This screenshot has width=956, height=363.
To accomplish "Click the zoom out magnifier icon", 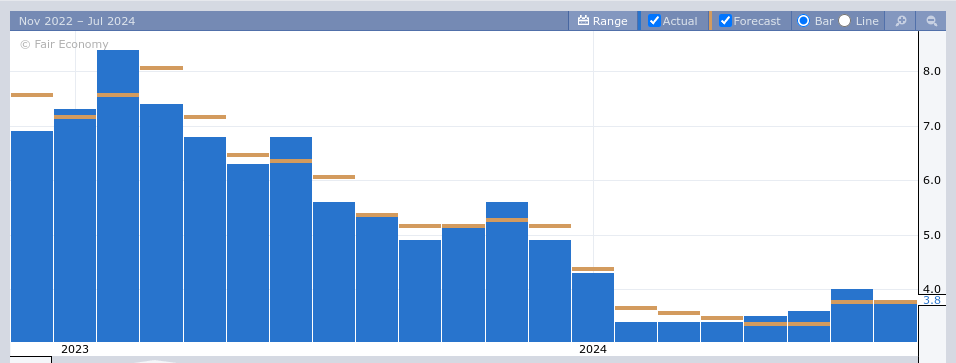I will (x=932, y=21).
